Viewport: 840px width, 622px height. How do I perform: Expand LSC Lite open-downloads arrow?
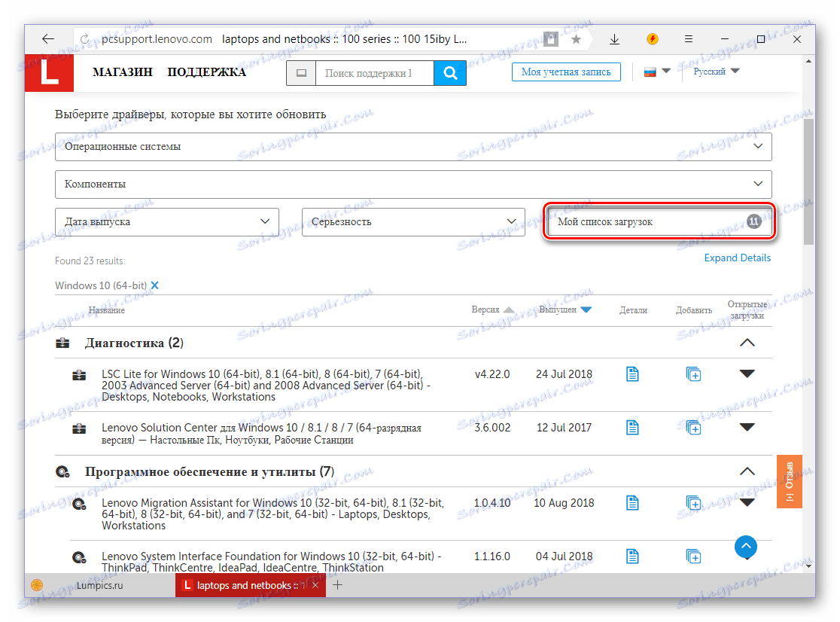[x=747, y=374]
